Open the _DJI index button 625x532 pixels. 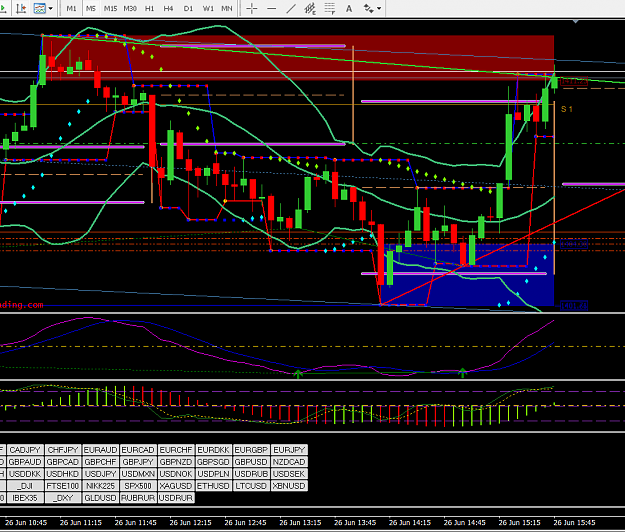click(x=25, y=486)
